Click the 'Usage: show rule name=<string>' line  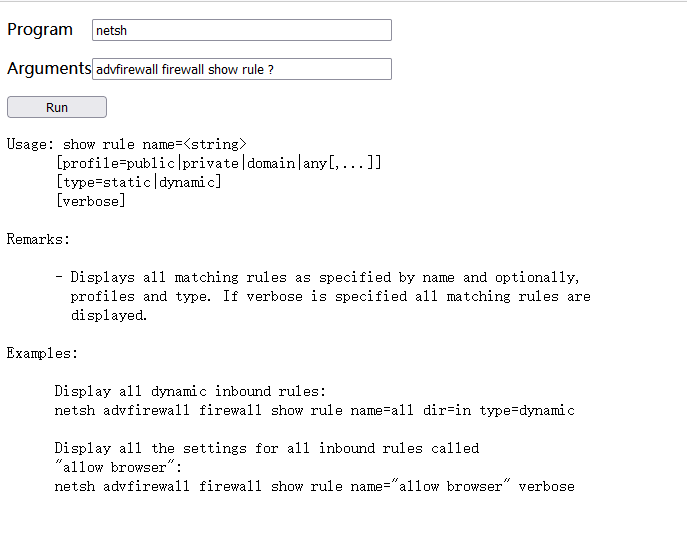pyautogui.click(x=127, y=144)
